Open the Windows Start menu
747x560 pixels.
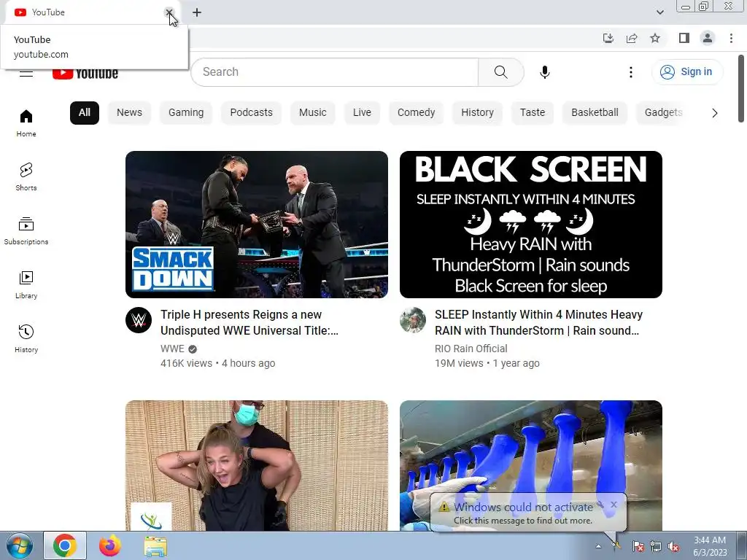(19, 545)
